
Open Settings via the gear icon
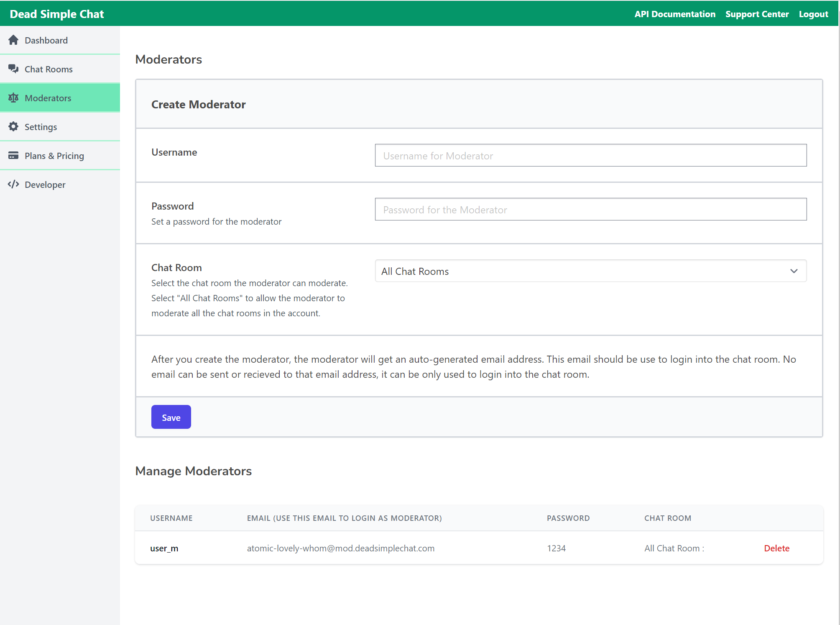(x=13, y=127)
